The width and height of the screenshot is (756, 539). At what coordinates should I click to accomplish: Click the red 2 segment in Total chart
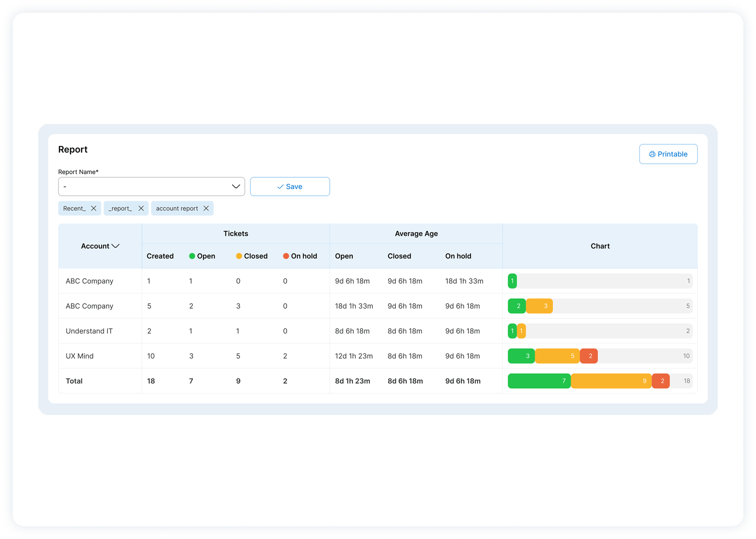pos(661,381)
